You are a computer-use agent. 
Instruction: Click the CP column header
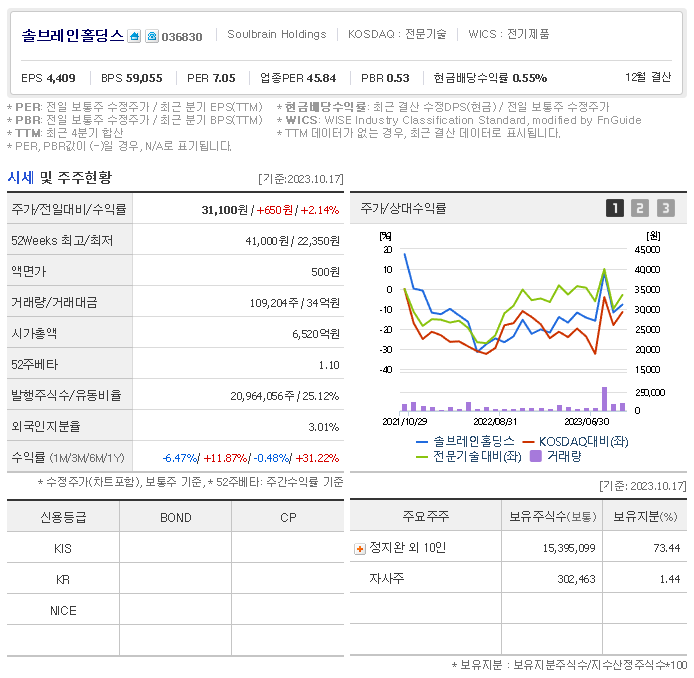[x=288, y=517]
